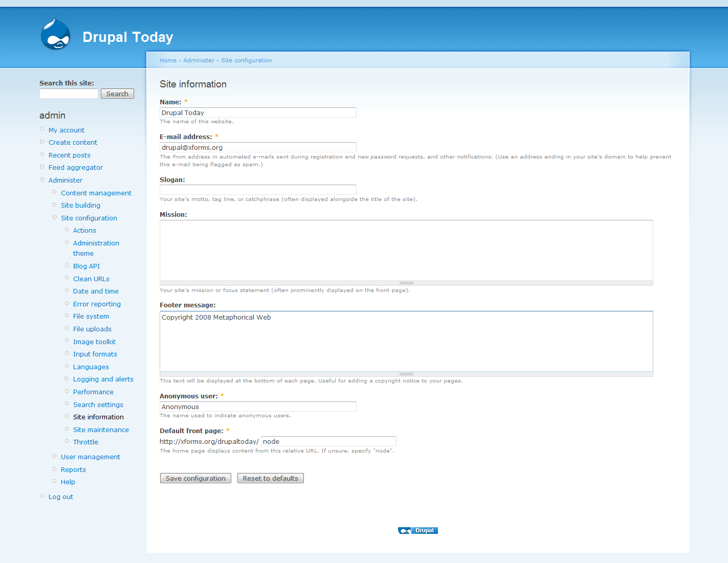Click the Log out link

pos(61,497)
